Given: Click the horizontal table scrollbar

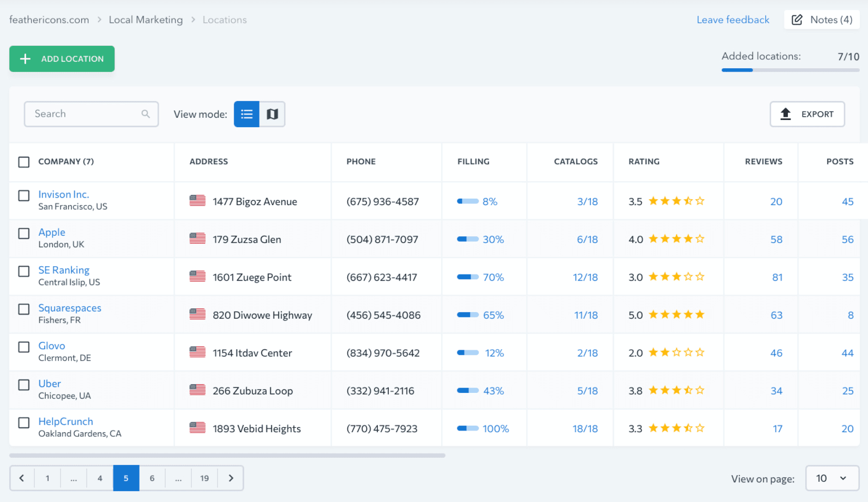Looking at the screenshot, I should (227, 455).
